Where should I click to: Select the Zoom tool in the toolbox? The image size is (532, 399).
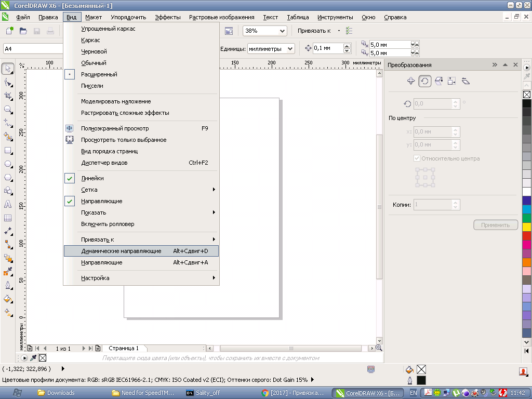pyautogui.click(x=8, y=110)
